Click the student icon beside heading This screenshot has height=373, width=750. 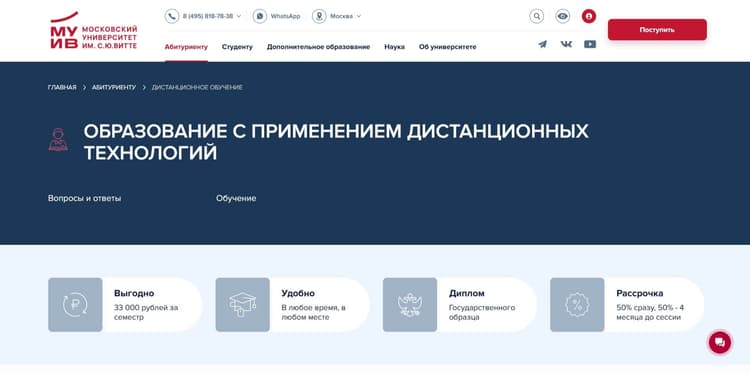coord(58,140)
